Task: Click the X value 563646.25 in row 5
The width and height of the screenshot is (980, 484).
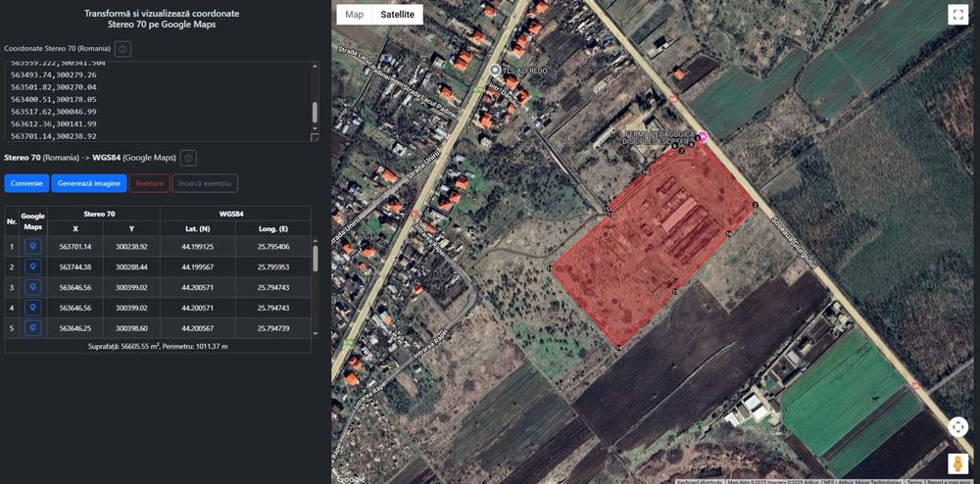Action: click(x=75, y=328)
